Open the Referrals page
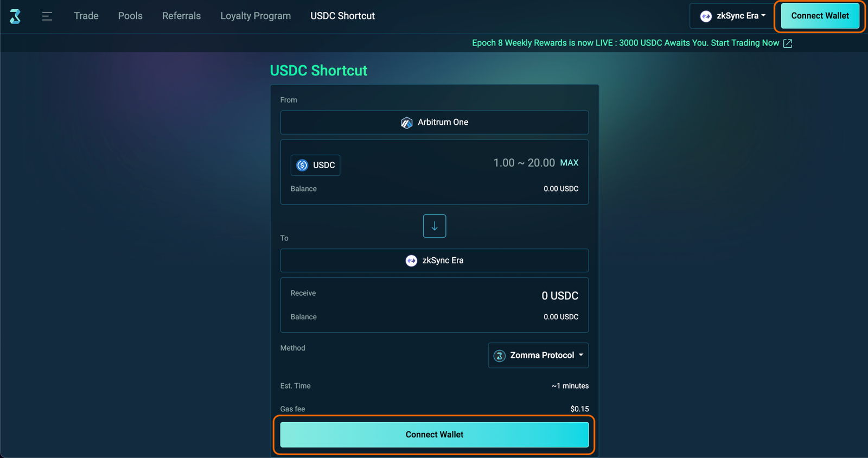Image resolution: width=868 pixels, height=458 pixels. click(x=181, y=16)
